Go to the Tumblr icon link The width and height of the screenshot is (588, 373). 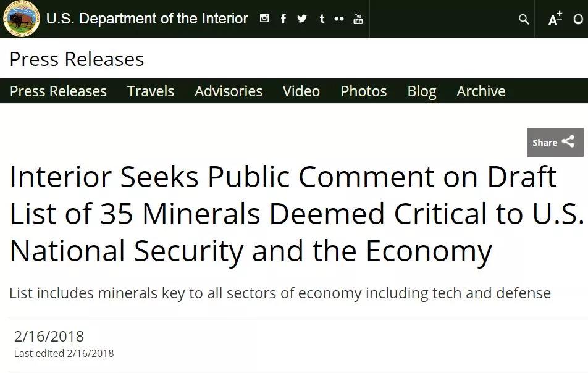coord(321,19)
